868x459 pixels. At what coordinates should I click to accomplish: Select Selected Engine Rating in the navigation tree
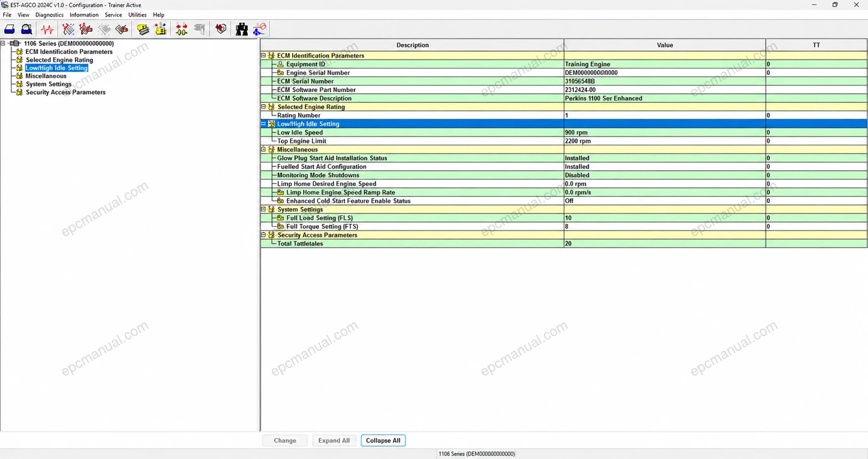59,60
